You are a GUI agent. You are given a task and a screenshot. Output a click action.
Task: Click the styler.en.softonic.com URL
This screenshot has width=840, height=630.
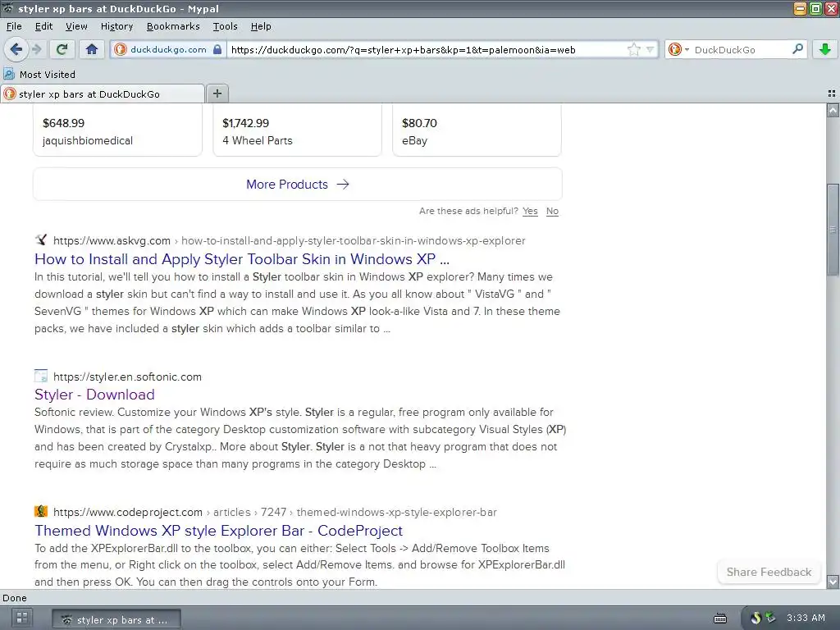(x=127, y=377)
